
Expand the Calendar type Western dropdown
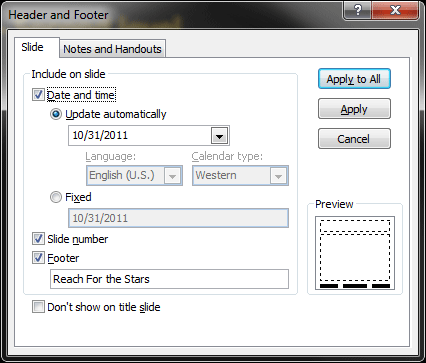pyautogui.click(x=278, y=176)
